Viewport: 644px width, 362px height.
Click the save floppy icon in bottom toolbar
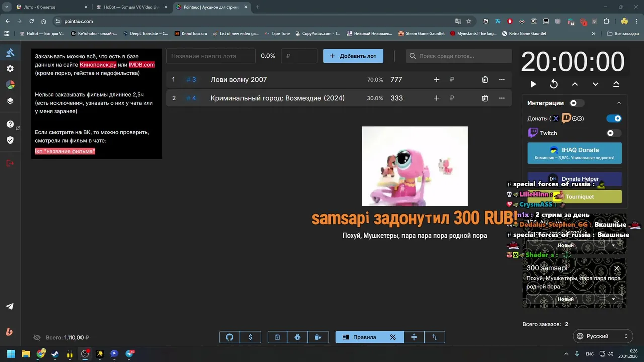pyautogui.click(x=277, y=337)
